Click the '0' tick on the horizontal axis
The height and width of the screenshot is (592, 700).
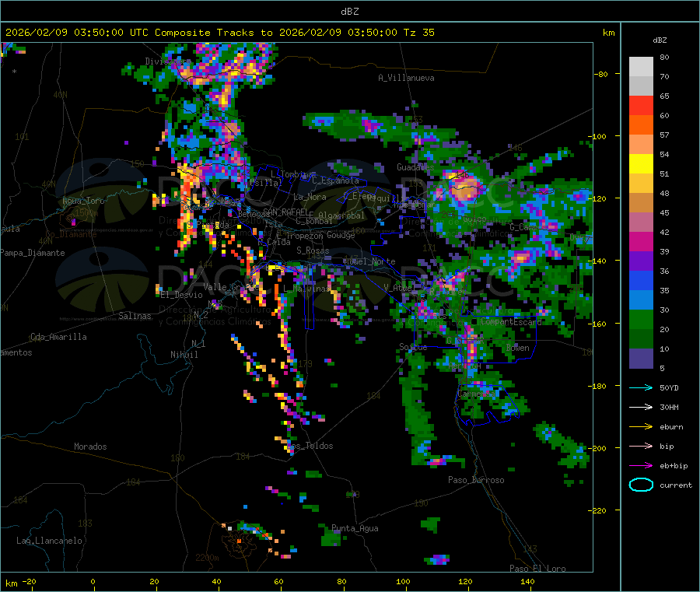[x=93, y=581]
